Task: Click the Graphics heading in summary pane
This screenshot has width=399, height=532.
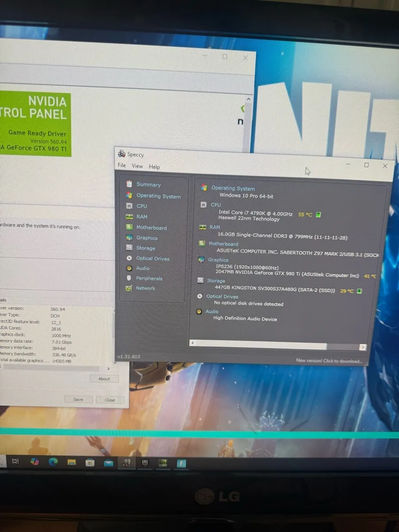Action: click(218, 260)
